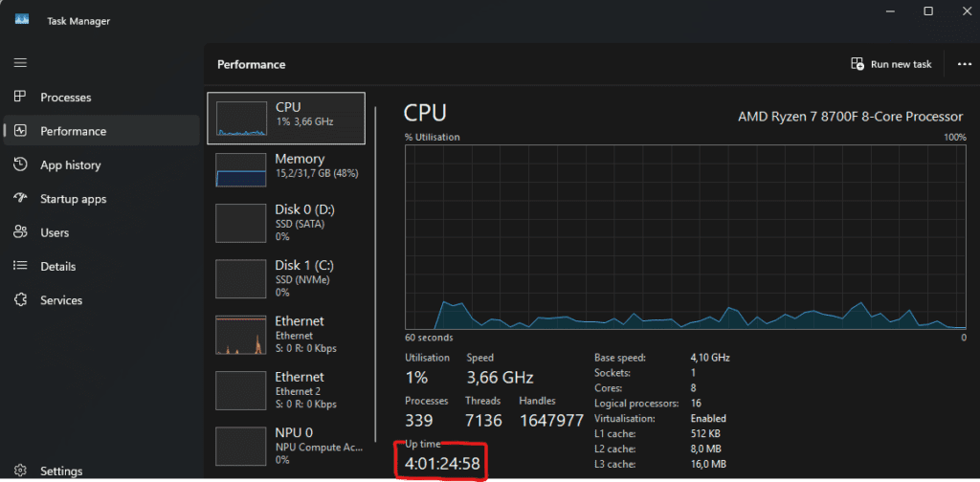Click the Task Manager app icon
This screenshot has height=482, width=980.
pyautogui.click(x=21, y=19)
